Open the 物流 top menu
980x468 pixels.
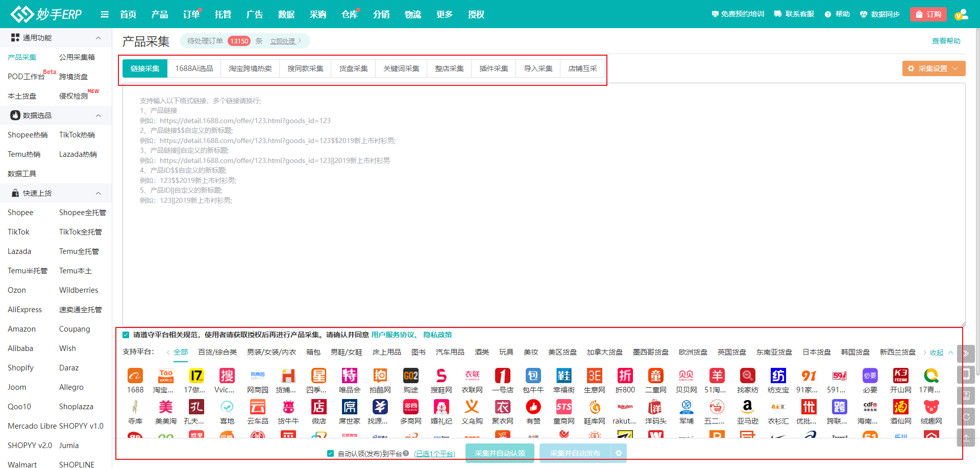pyautogui.click(x=412, y=14)
